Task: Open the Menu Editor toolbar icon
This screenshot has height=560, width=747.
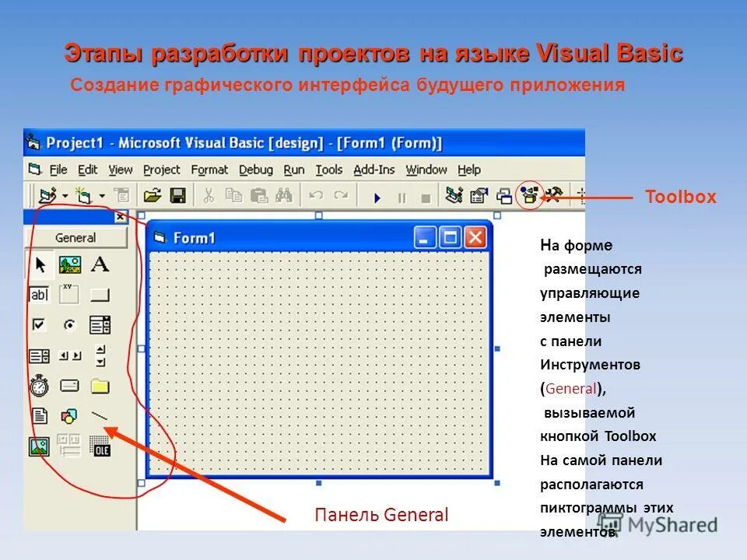Action: tap(121, 194)
